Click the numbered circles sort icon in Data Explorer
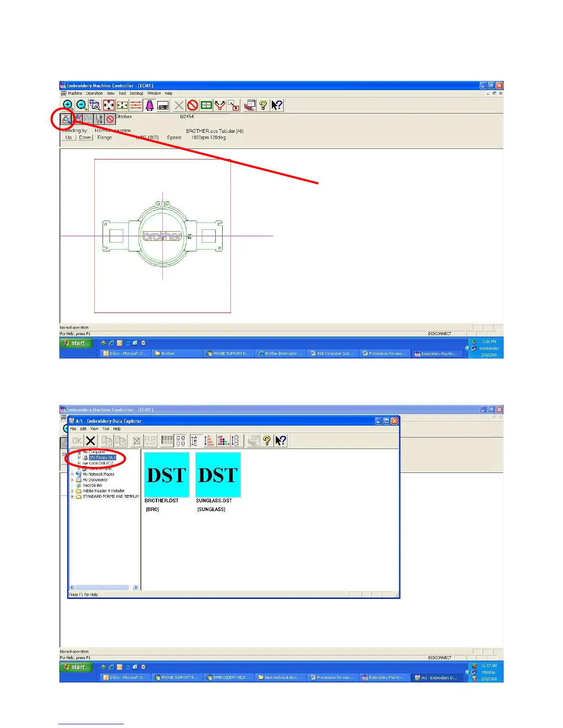 (x=236, y=441)
